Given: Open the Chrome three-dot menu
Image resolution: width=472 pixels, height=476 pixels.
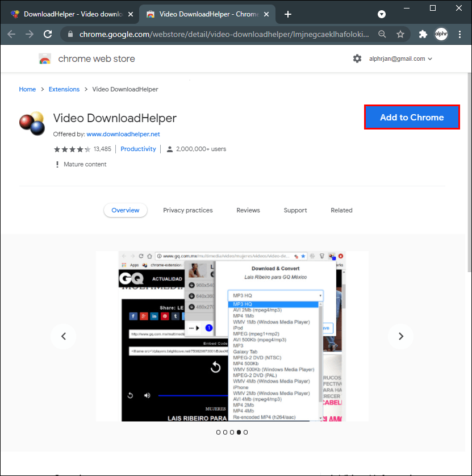Looking at the screenshot, I should 460,34.
